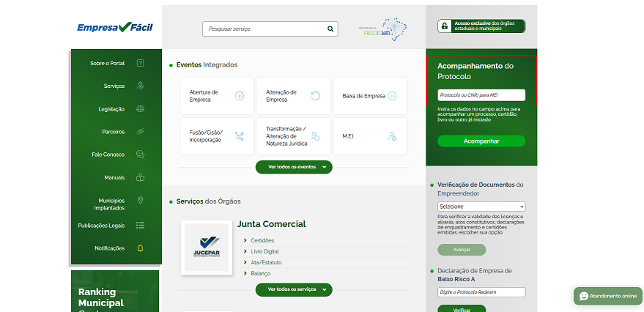Click the refresh icon on Alteração de Empresa
The width and height of the screenshot is (644, 312).
point(316,96)
